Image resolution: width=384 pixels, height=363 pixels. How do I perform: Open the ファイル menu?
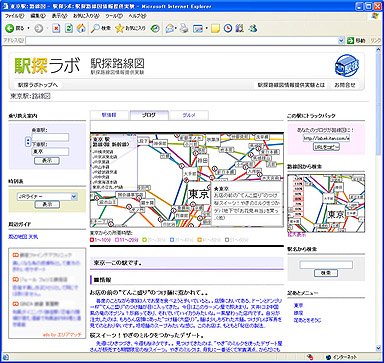point(14,16)
